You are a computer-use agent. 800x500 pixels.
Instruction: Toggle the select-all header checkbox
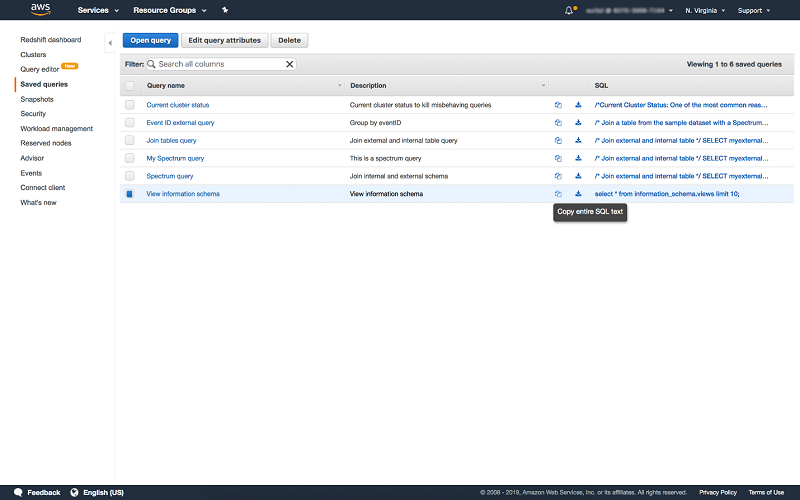pos(130,86)
